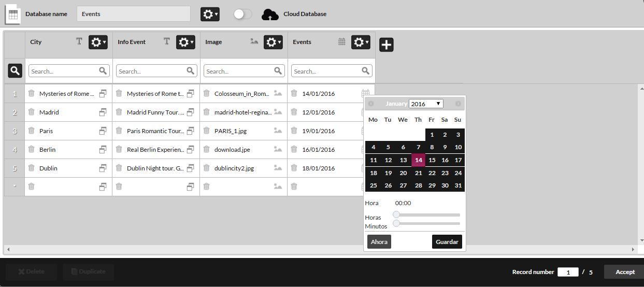Edit the Database name field

[x=134, y=14]
